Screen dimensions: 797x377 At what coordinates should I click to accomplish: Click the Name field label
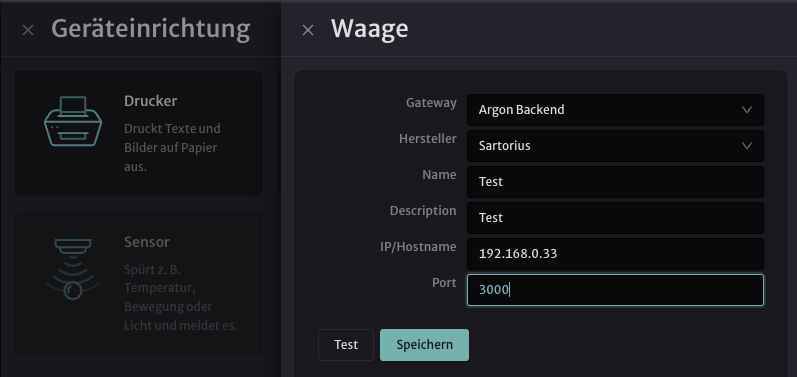click(x=439, y=175)
